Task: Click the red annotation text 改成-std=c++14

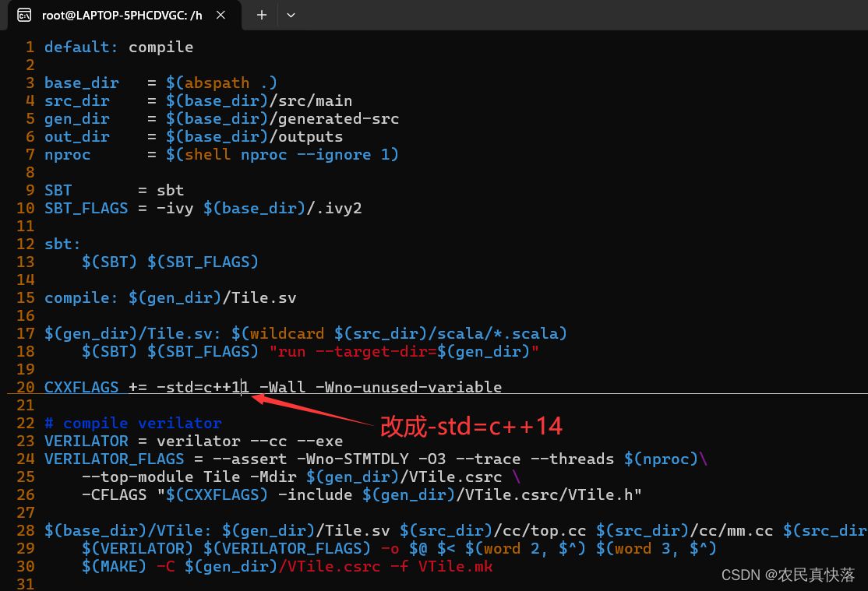Action: (471, 426)
